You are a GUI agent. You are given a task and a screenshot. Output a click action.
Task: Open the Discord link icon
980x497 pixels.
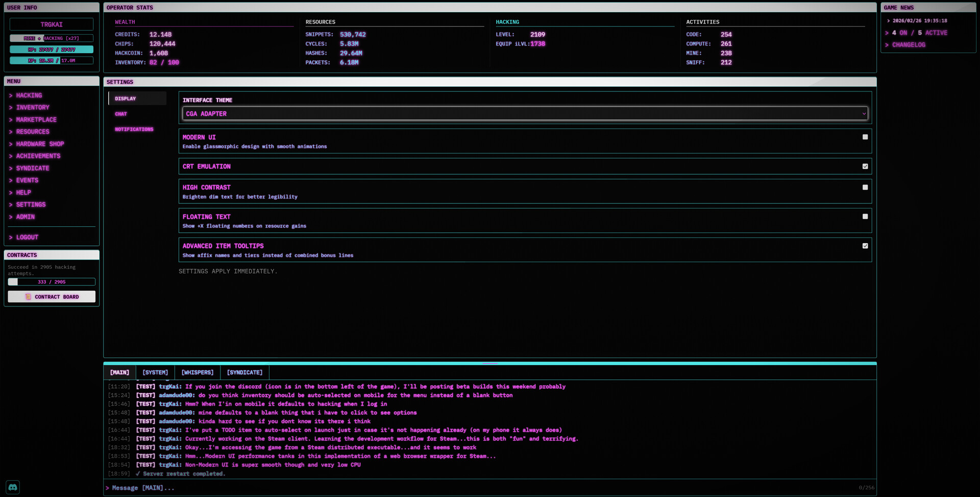click(13, 487)
